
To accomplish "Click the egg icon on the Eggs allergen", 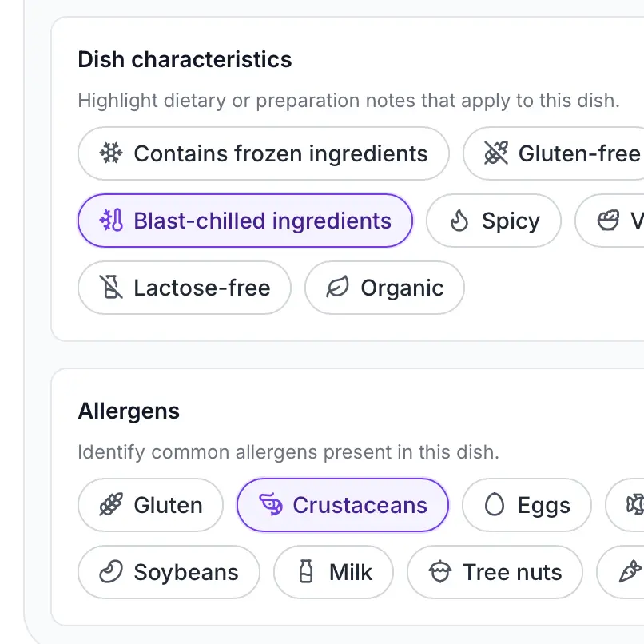I will (496, 505).
